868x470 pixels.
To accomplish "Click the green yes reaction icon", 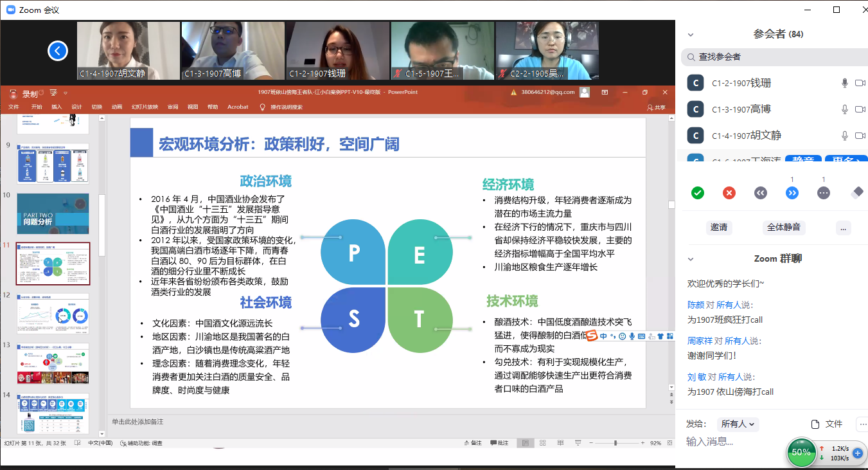I will point(698,192).
